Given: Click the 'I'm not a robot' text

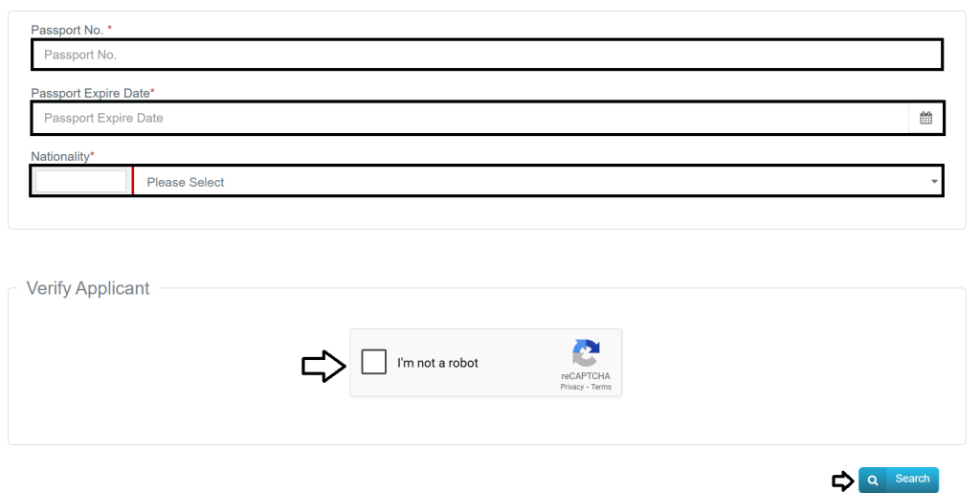Looking at the screenshot, I should (x=437, y=363).
